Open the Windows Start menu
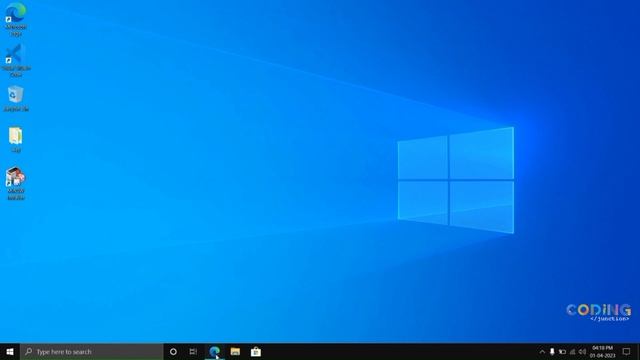This screenshot has height=360, width=640. (10, 351)
